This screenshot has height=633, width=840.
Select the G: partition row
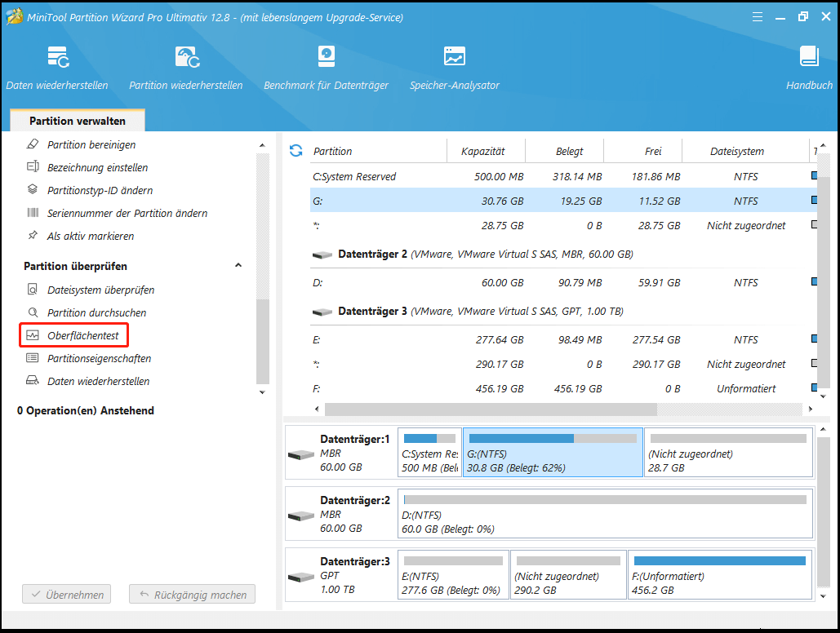(563, 201)
